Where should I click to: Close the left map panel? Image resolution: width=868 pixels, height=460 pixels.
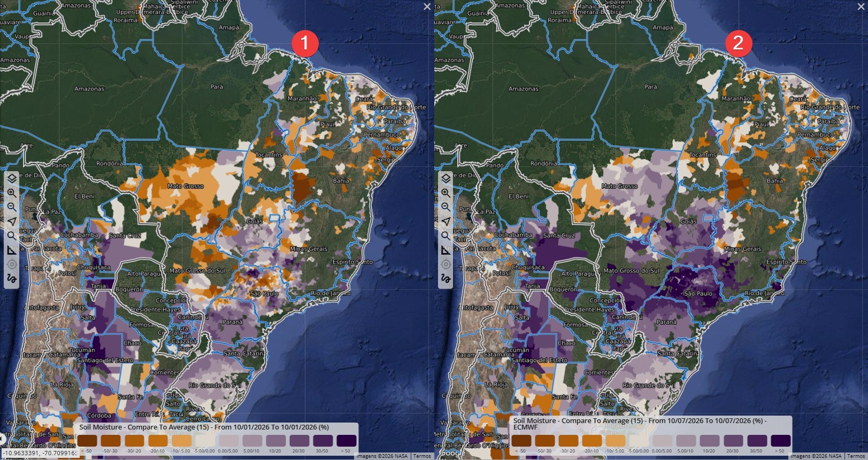pos(427,6)
